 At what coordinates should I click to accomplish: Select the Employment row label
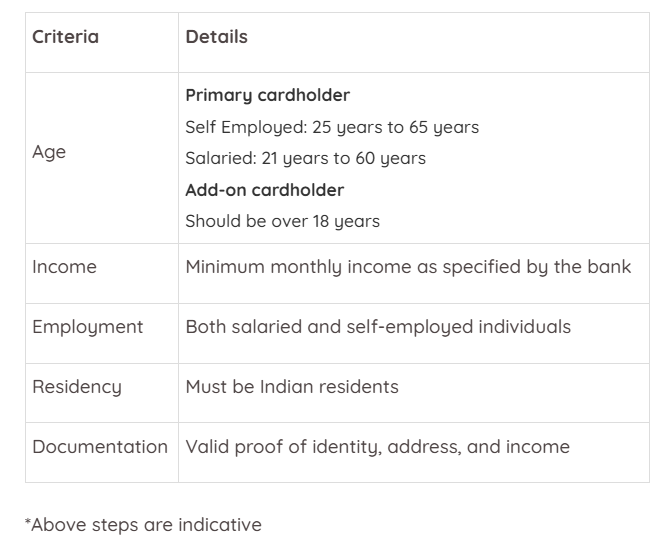click(x=87, y=327)
